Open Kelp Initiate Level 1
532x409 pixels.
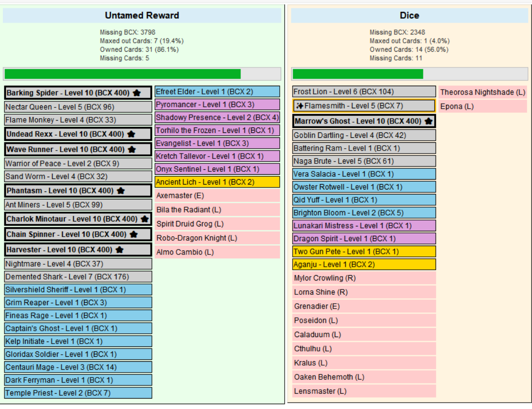[x=78, y=341]
